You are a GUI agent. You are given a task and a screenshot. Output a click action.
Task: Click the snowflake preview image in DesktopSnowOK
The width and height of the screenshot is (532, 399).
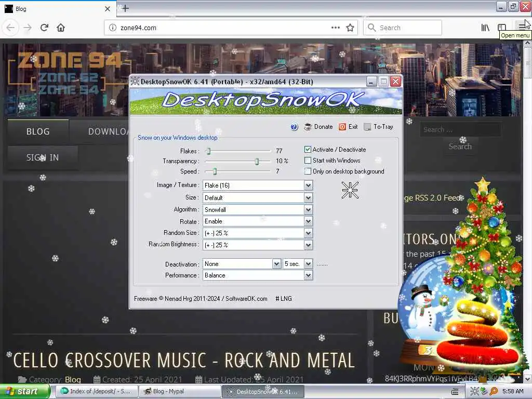(x=350, y=190)
